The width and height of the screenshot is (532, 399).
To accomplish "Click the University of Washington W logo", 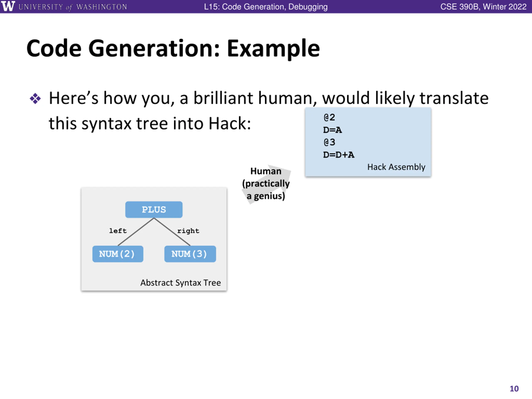I will click(x=8, y=6).
